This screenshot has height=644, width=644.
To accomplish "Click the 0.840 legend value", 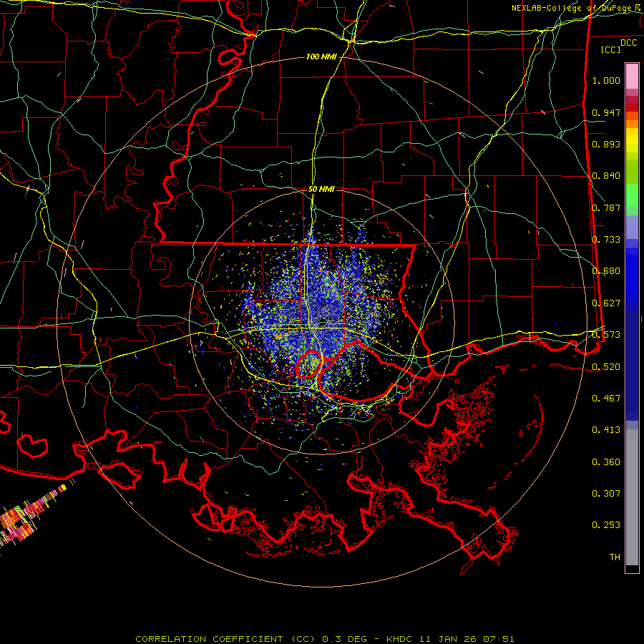I will [606, 176].
